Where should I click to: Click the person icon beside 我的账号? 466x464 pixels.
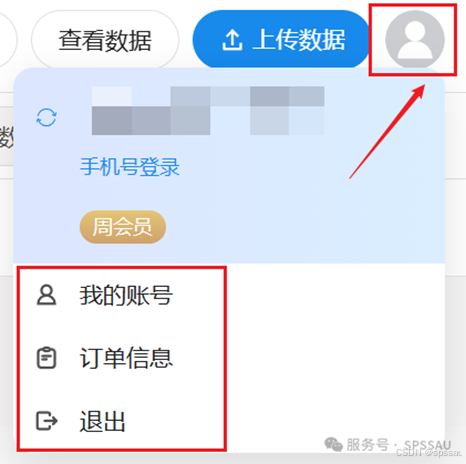coord(46,295)
